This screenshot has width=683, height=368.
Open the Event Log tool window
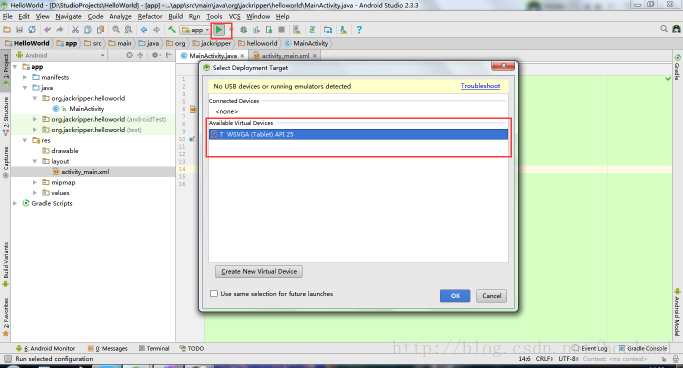click(x=590, y=348)
